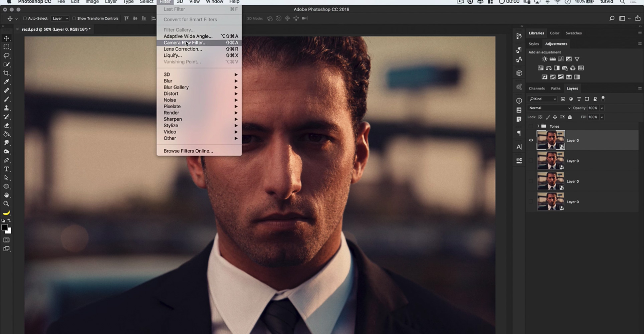This screenshot has height=334, width=644.
Task: Select the Horizontal Type tool
Action: [6, 169]
